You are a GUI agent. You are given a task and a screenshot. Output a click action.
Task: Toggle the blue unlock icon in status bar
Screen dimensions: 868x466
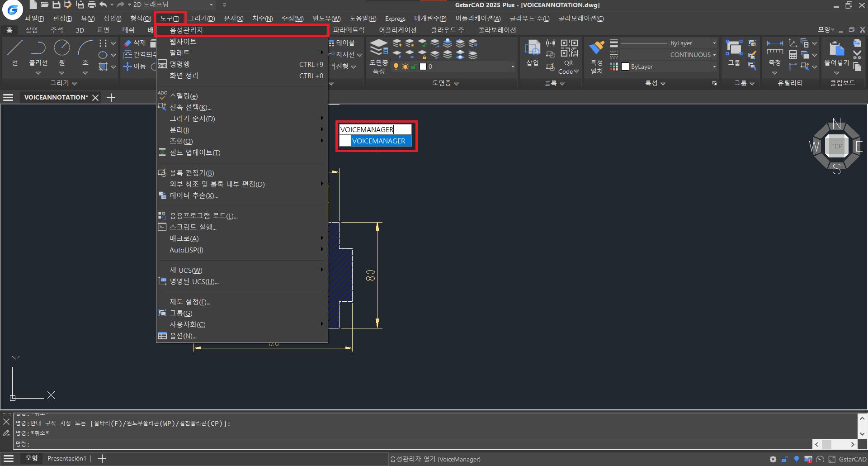pos(785,459)
